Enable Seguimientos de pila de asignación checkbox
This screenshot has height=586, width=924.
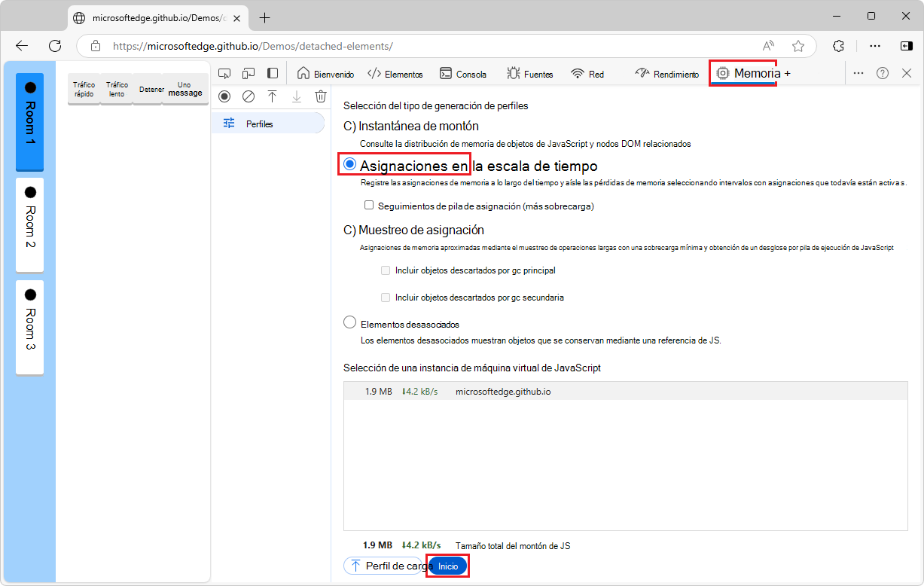(x=369, y=205)
